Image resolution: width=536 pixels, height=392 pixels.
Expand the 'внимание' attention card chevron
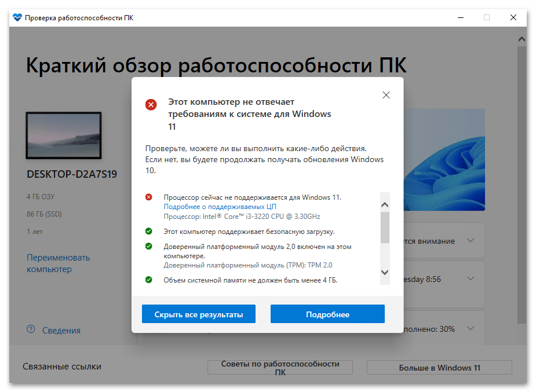(471, 240)
